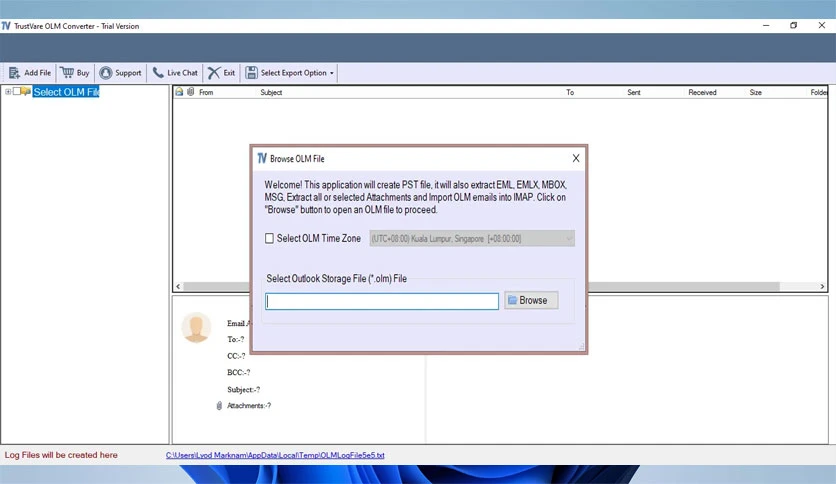This screenshot has height=484, width=836.
Task: Click the 'BCC:-?' preview label
Action: coord(238,373)
